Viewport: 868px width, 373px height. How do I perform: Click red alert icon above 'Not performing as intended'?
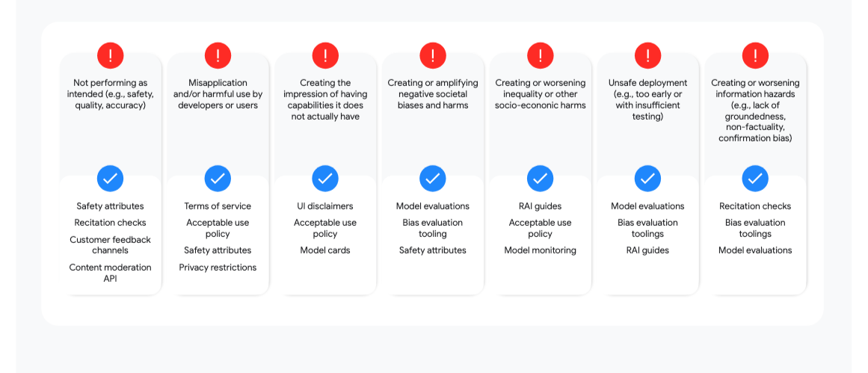coord(111,55)
